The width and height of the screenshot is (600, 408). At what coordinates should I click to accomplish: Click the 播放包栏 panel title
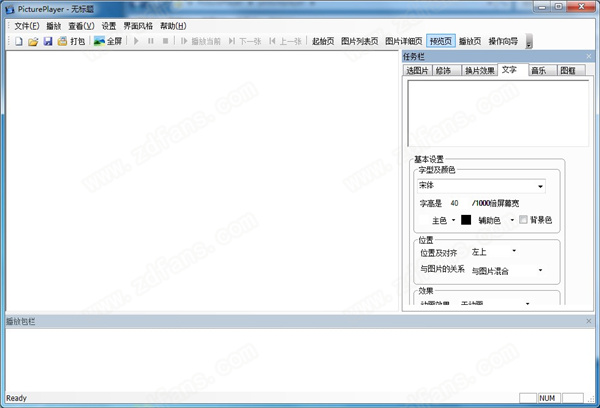pos(20,322)
